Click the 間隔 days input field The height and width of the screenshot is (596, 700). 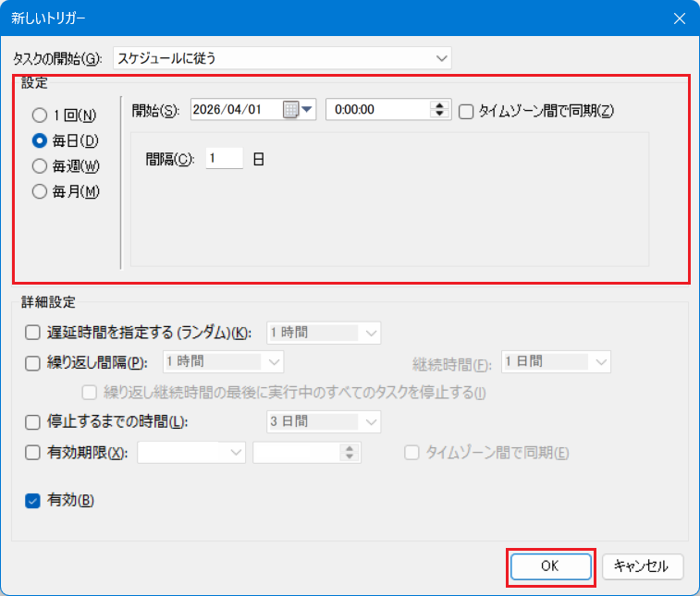[x=224, y=159]
